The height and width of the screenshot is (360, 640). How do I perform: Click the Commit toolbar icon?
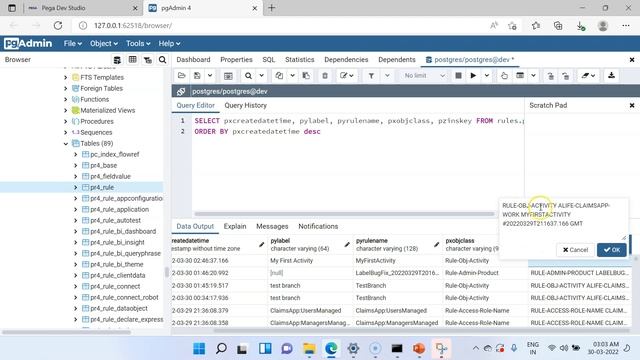(551, 76)
